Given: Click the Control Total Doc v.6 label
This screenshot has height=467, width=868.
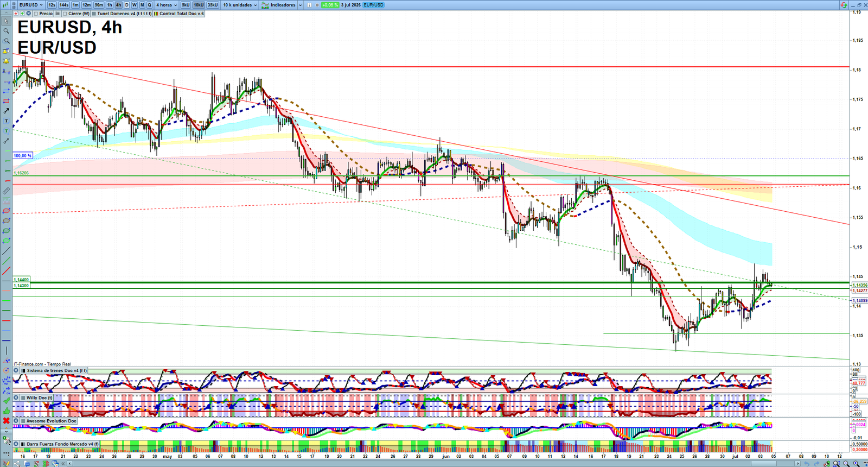Looking at the screenshot, I should pos(181,14).
